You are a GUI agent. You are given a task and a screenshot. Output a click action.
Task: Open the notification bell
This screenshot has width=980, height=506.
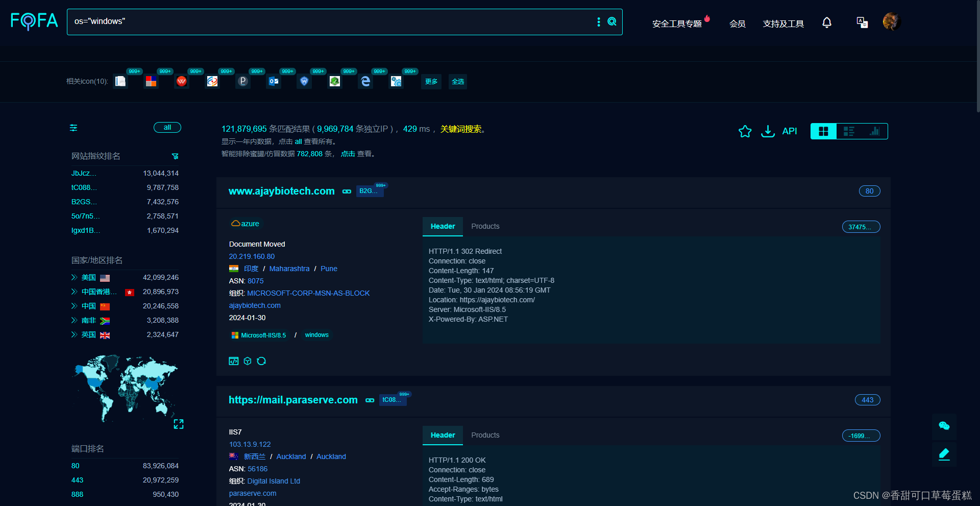827,22
